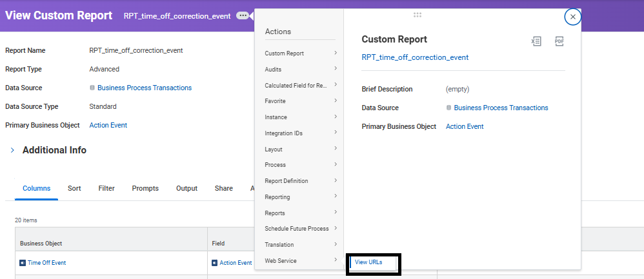Open Reports submenu

(301, 213)
